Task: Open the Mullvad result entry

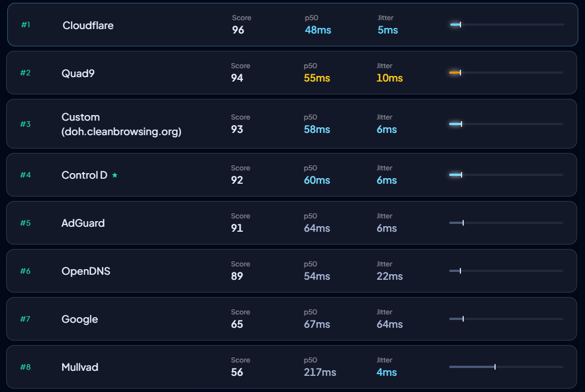Action: pyautogui.click(x=291, y=367)
